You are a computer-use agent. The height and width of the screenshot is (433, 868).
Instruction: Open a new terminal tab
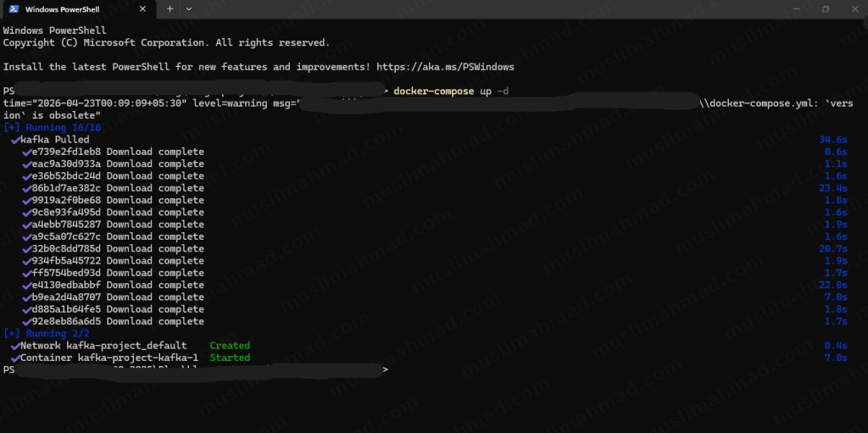pyautogui.click(x=170, y=8)
